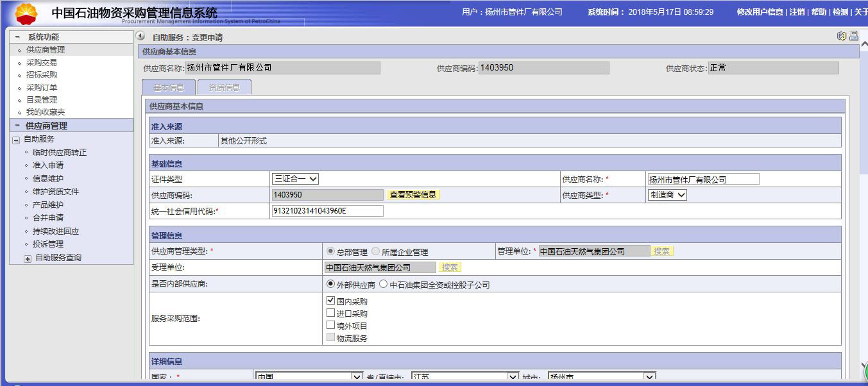Viewport: 868px width, 386px height.
Task: Click the 查看预警信息 button
Action: pos(413,195)
